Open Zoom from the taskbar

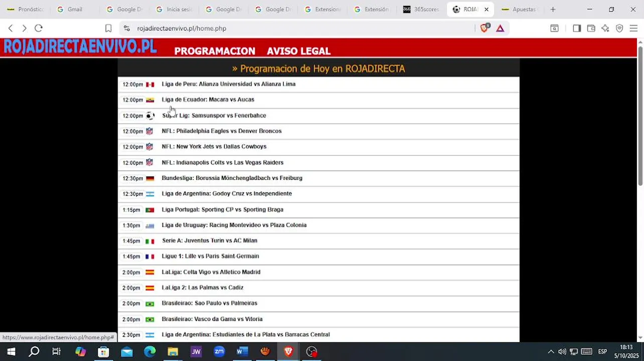(219, 351)
